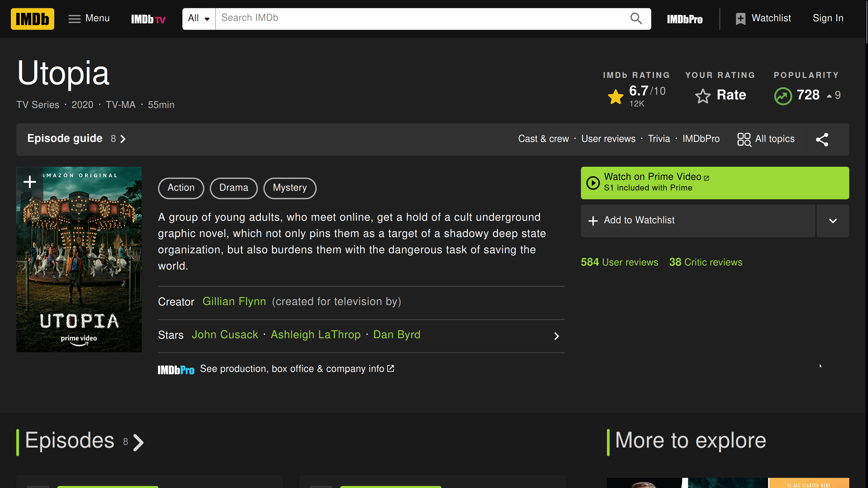
Task: Open John Cusack's page
Action: 225,335
